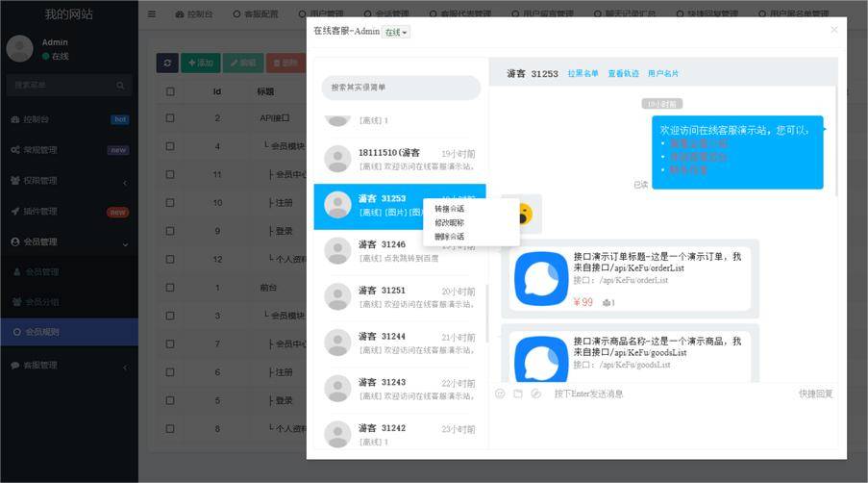Check the row with Id 3
This screenshot has width=868, height=483.
[x=170, y=316]
